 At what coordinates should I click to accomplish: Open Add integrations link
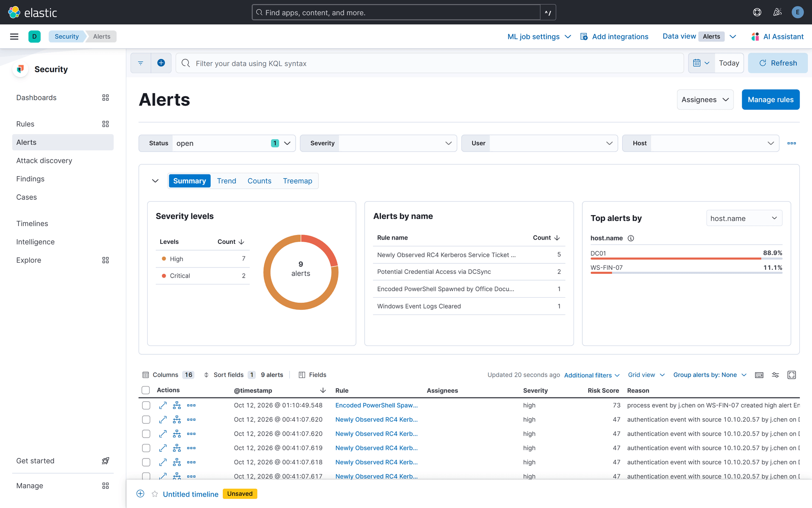tap(614, 36)
